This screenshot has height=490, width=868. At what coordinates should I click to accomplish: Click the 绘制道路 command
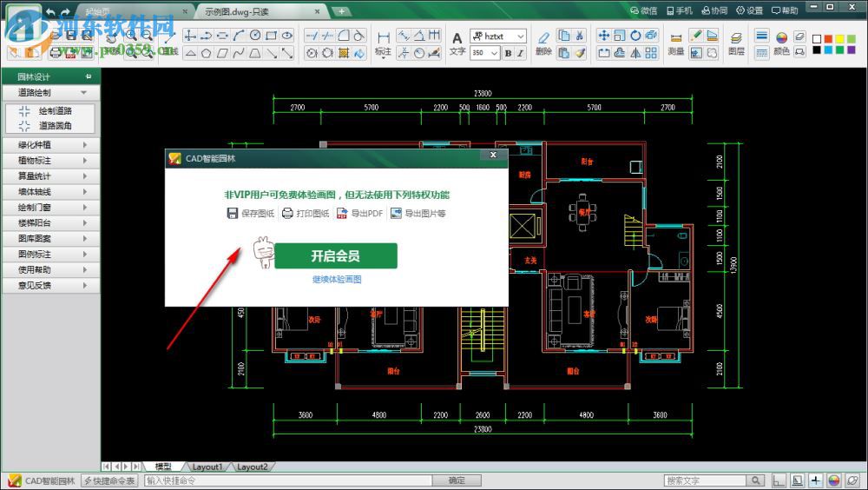(49, 111)
